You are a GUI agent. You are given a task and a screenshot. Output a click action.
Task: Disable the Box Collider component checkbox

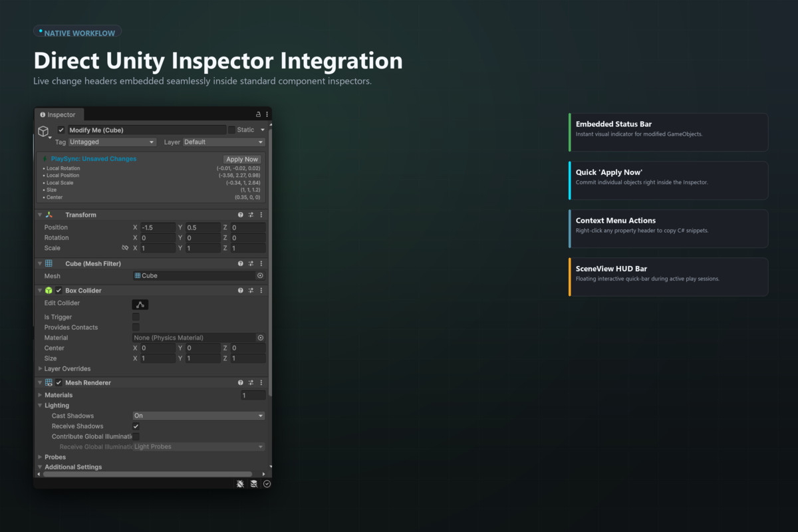coord(59,291)
